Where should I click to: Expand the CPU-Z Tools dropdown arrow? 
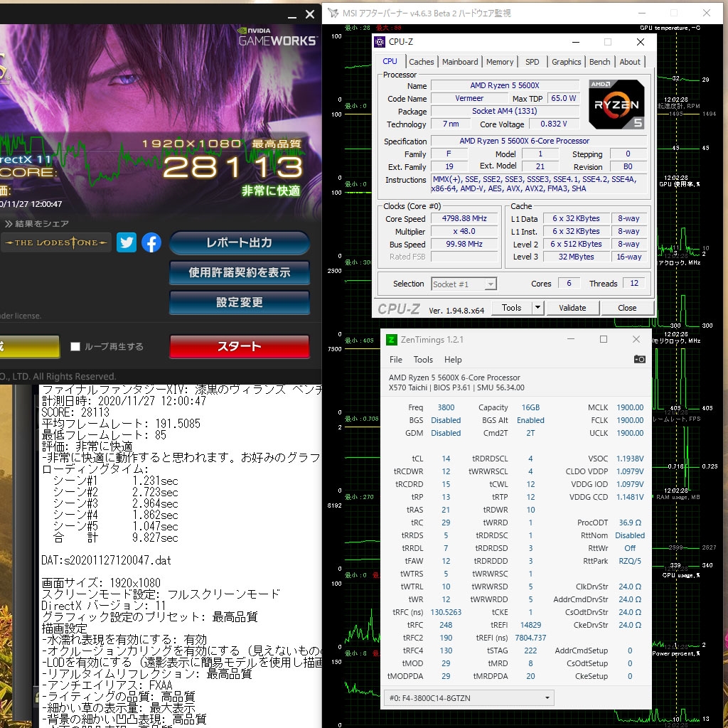[537, 307]
